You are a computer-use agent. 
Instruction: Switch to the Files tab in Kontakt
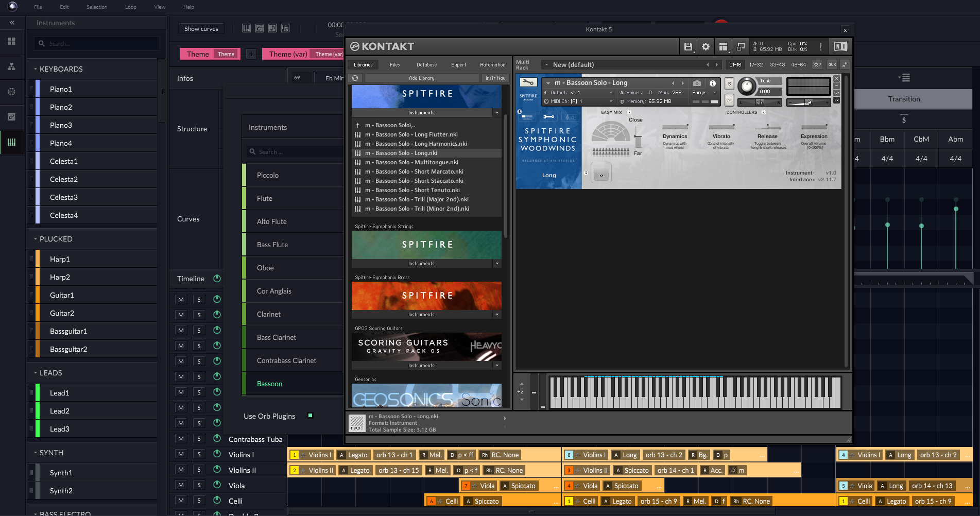pyautogui.click(x=394, y=65)
